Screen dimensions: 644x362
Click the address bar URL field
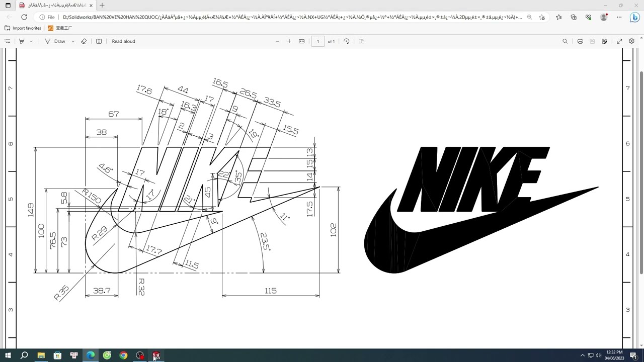click(292, 17)
